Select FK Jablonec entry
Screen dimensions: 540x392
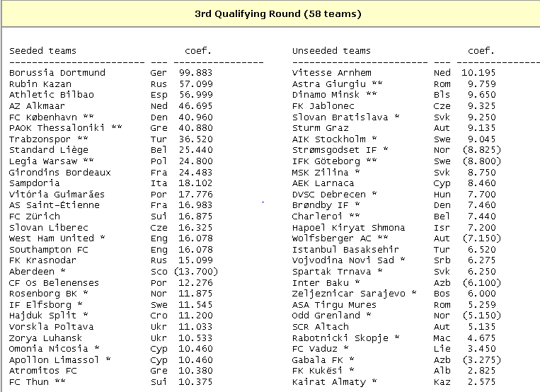pyautogui.click(x=323, y=106)
